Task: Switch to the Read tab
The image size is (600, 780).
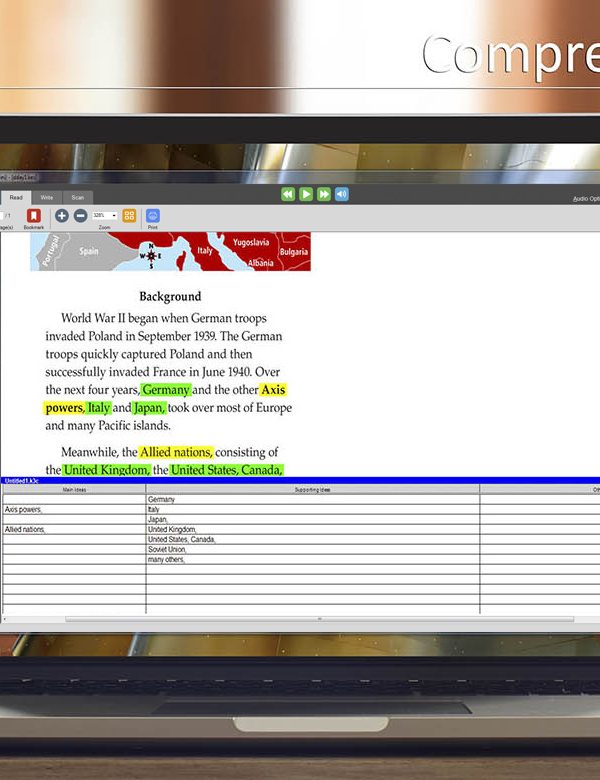Action: tap(16, 197)
